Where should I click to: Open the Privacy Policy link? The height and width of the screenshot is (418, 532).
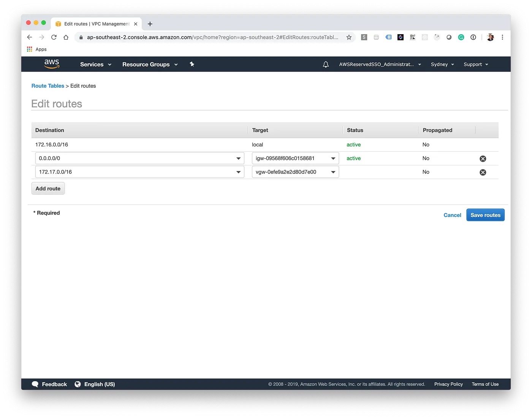448,384
